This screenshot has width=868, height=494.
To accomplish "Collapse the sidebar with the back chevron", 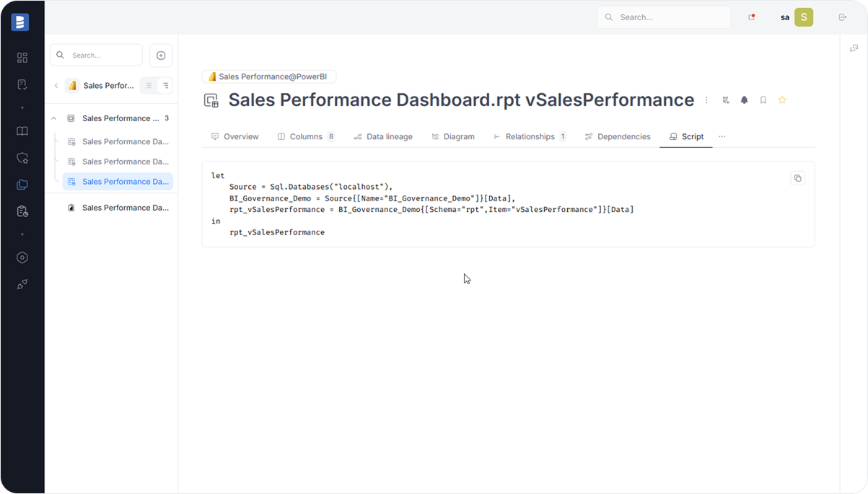I will [x=56, y=85].
